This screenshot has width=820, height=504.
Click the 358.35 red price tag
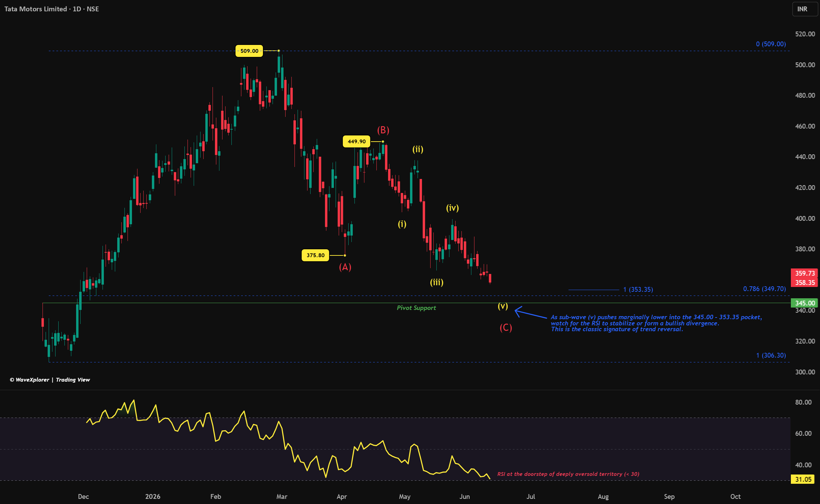tap(804, 283)
